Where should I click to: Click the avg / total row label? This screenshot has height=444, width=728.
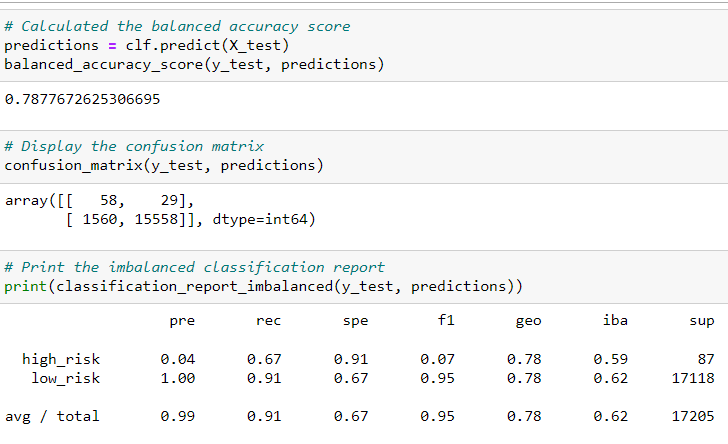[52, 416]
